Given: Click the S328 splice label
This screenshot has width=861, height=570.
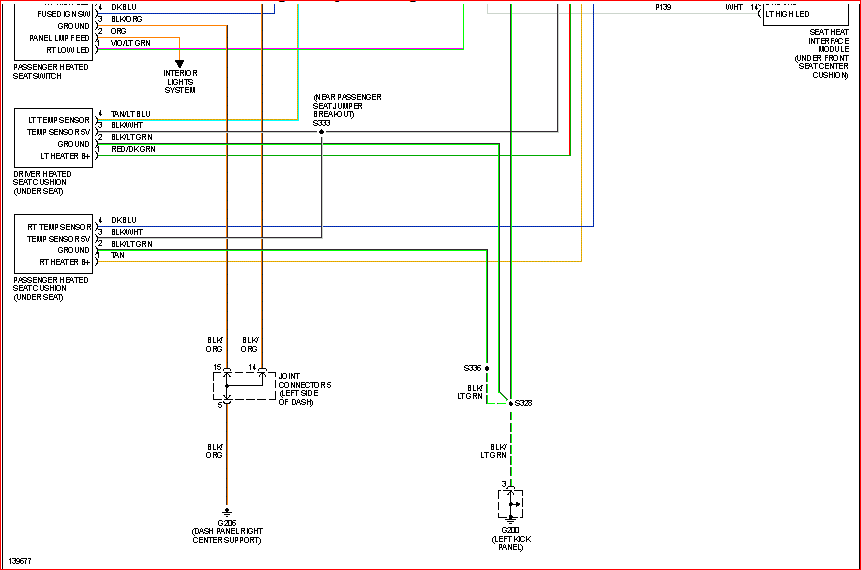Looking at the screenshot, I should tap(523, 403).
